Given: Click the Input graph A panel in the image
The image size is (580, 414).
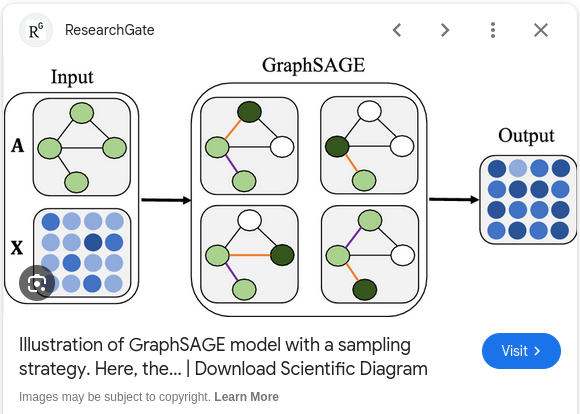Looking at the screenshot, I should (82, 147).
